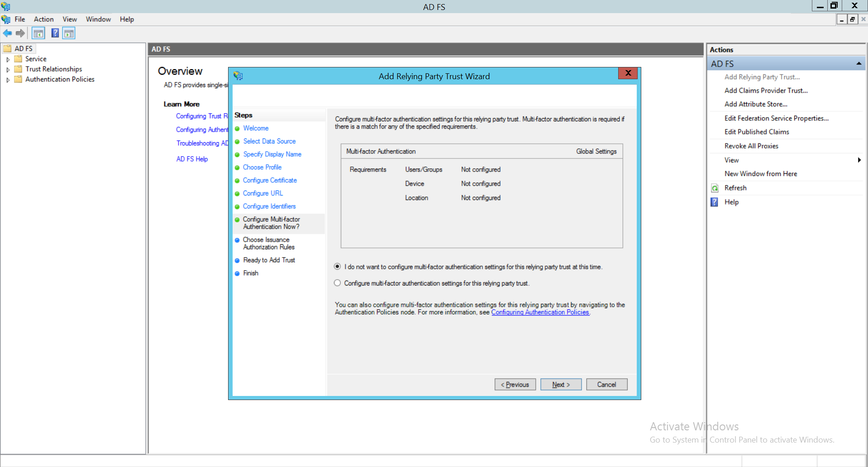Viewport: 868px width, 467px height.
Task: Click the Back navigation arrow
Action: pyautogui.click(x=7, y=33)
